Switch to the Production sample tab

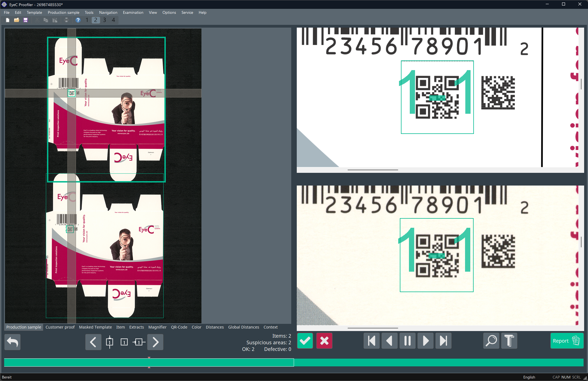coord(24,327)
